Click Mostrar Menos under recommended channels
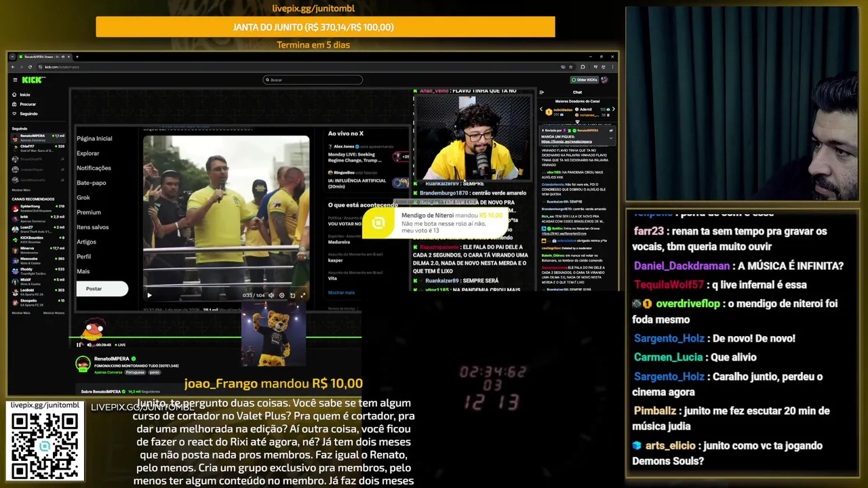 pyautogui.click(x=54, y=313)
